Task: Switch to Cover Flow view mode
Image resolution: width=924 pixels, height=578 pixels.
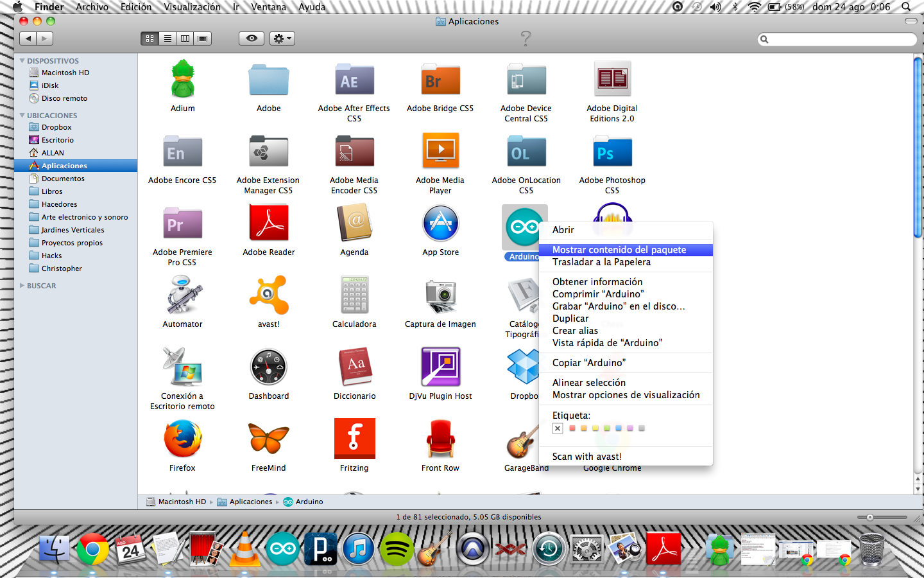Action: (203, 39)
